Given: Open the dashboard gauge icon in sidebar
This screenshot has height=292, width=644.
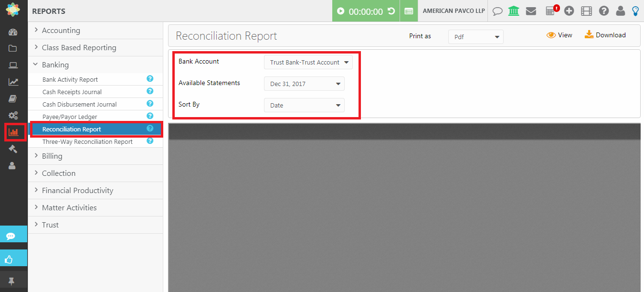Looking at the screenshot, I should click(13, 32).
